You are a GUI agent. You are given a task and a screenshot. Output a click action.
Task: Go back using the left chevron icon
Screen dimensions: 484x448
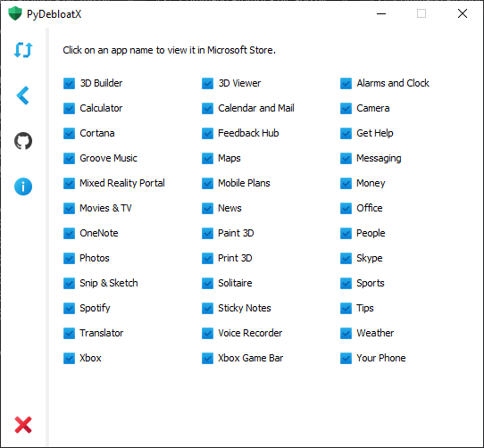point(23,95)
